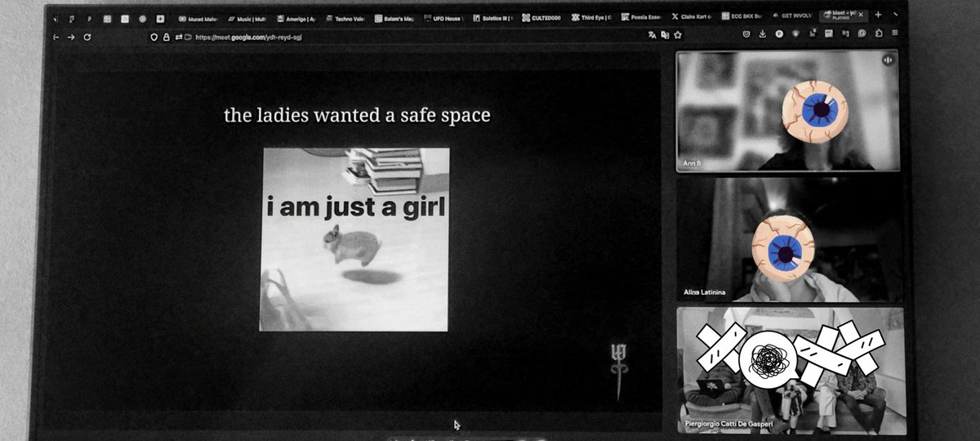Switch to the Claire Kart X tab
Viewport: 980px width, 441px height.
(x=691, y=16)
